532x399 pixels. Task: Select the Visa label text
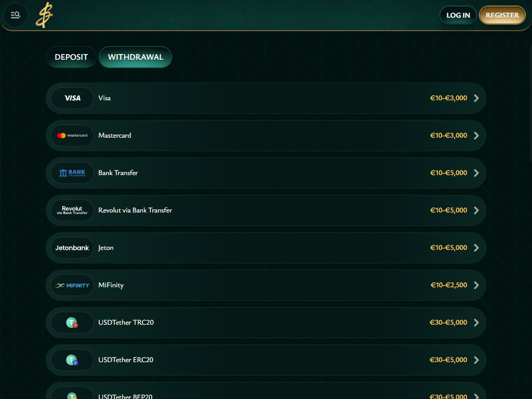(104, 98)
